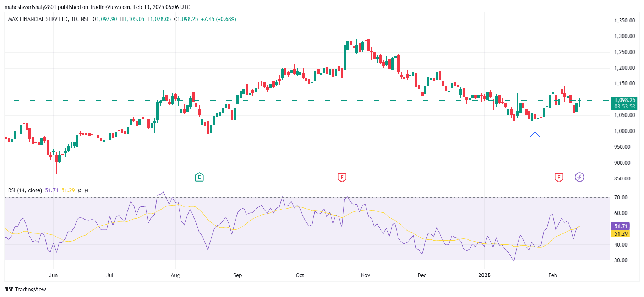
Task: Click the bold 2025 label on time axis
Action: [484, 275]
